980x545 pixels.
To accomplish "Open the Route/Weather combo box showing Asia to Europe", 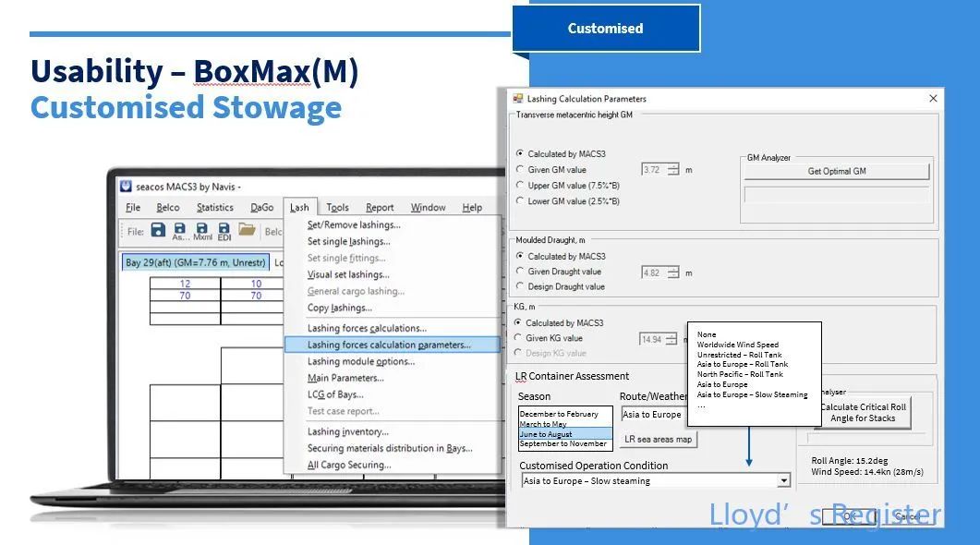I will tap(654, 415).
